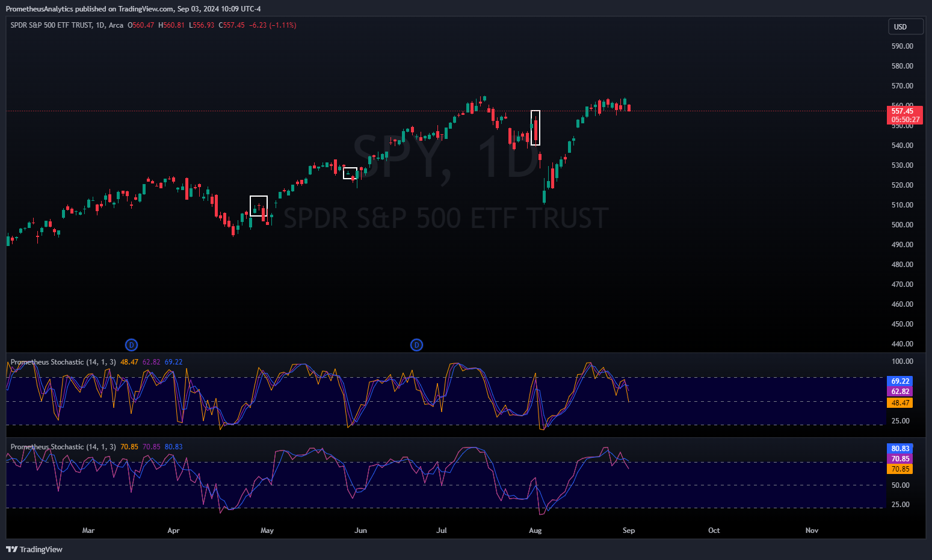This screenshot has height=560, width=932.
Task: Click the late-June dividend D marker
Action: (416, 345)
